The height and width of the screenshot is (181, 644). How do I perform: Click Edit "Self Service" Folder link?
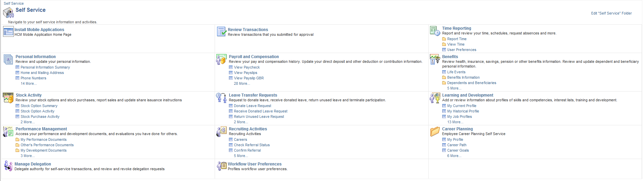pos(611,13)
